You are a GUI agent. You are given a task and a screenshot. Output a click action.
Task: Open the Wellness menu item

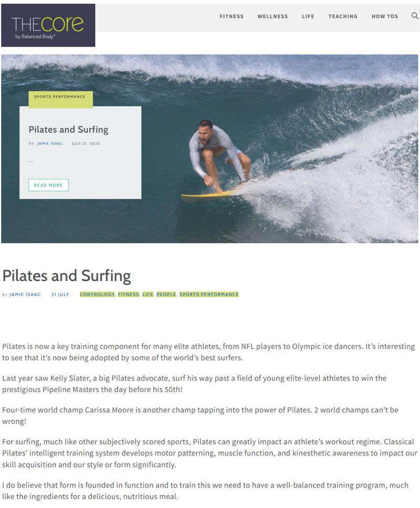coord(272,16)
